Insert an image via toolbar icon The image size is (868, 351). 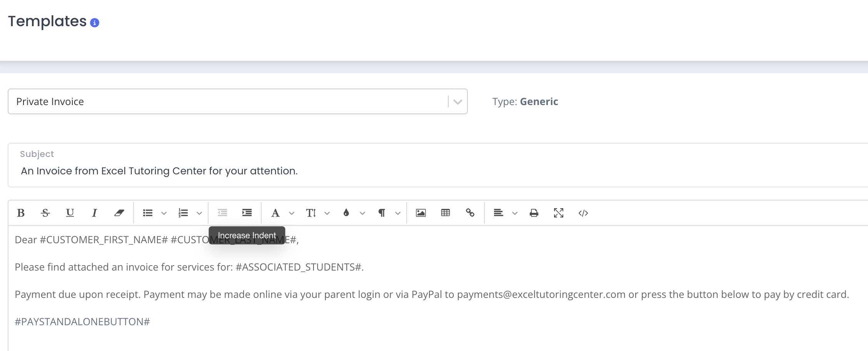(x=421, y=213)
